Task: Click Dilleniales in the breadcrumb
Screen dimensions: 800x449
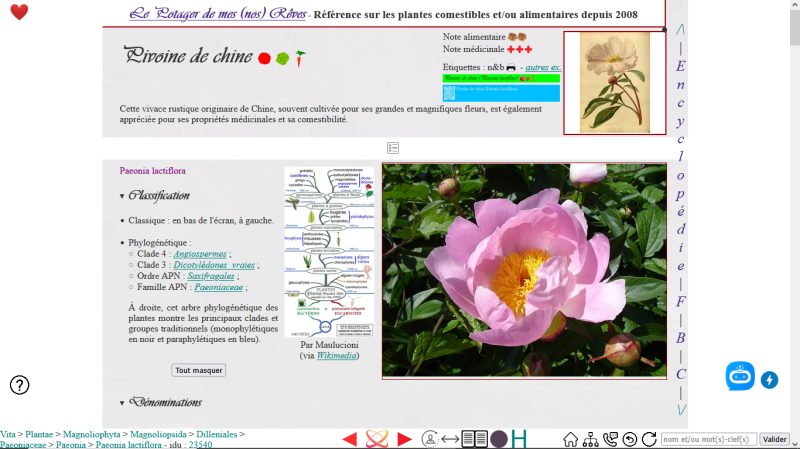Action: [217, 434]
